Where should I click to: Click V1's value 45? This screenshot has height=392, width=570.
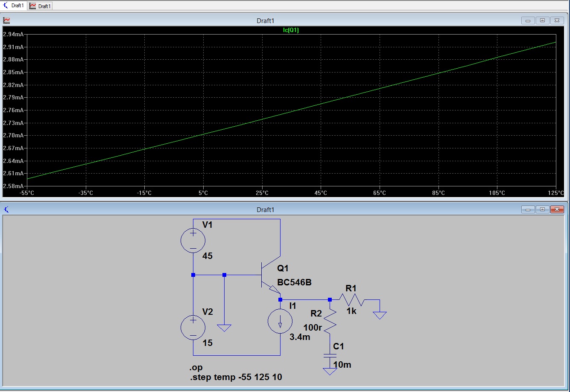point(207,256)
